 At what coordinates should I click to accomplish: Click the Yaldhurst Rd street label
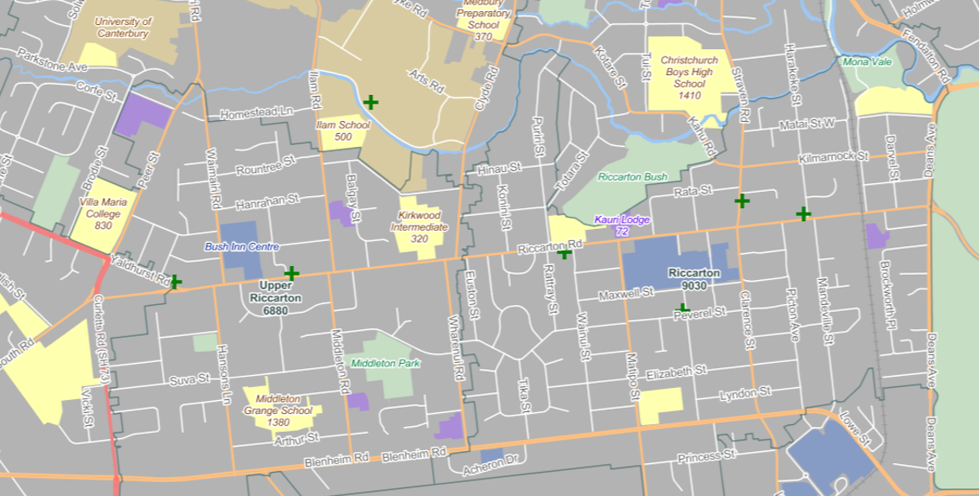tap(139, 270)
